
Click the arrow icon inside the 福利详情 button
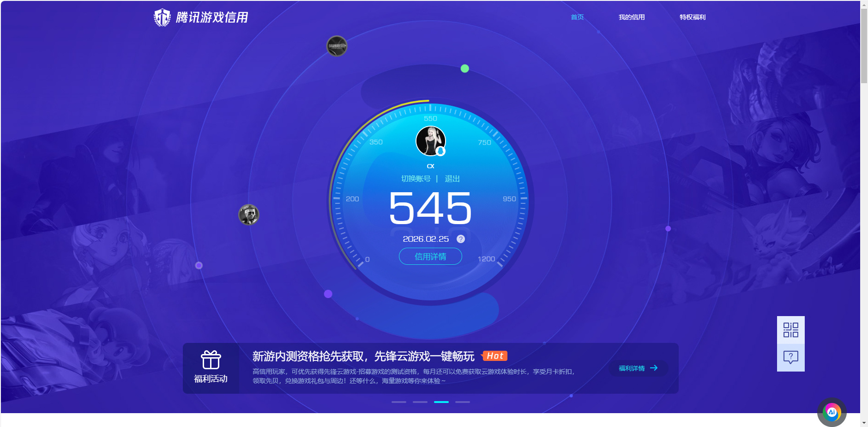pyautogui.click(x=654, y=368)
